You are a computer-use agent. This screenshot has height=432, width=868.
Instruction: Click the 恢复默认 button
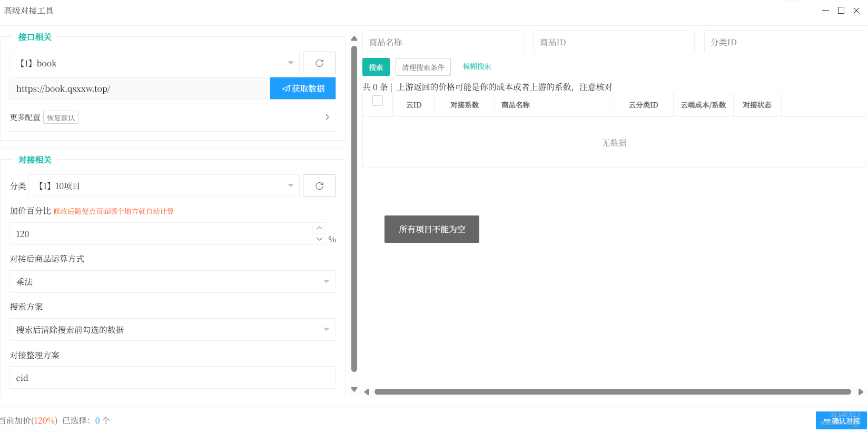[61, 117]
